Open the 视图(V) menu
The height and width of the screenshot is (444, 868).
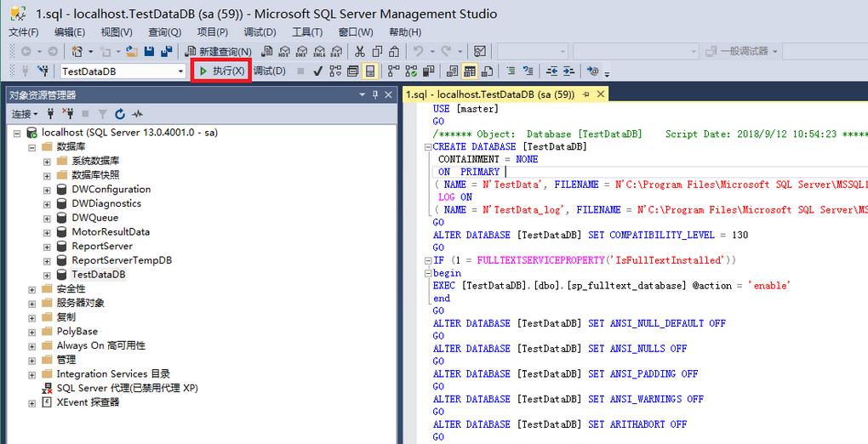tap(117, 32)
